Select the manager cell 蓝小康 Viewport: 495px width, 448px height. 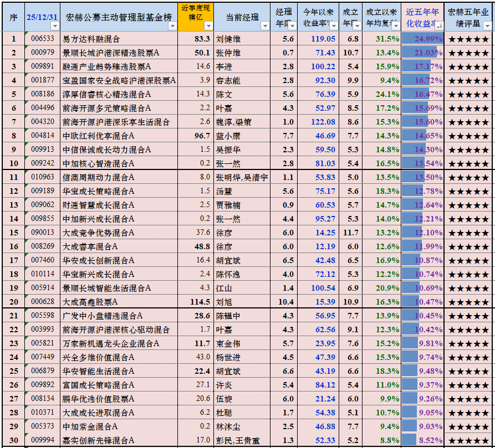[242, 136]
